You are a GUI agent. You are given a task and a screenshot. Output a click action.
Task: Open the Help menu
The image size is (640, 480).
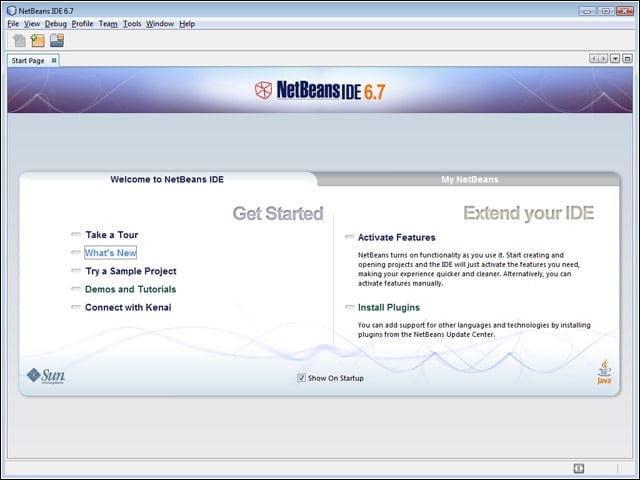pos(187,24)
